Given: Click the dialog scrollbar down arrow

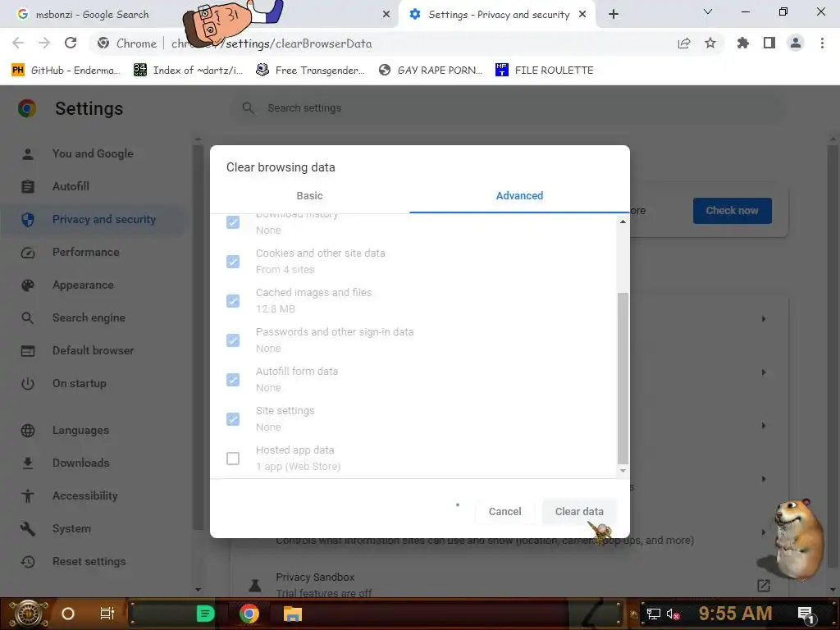Looking at the screenshot, I should [x=623, y=471].
